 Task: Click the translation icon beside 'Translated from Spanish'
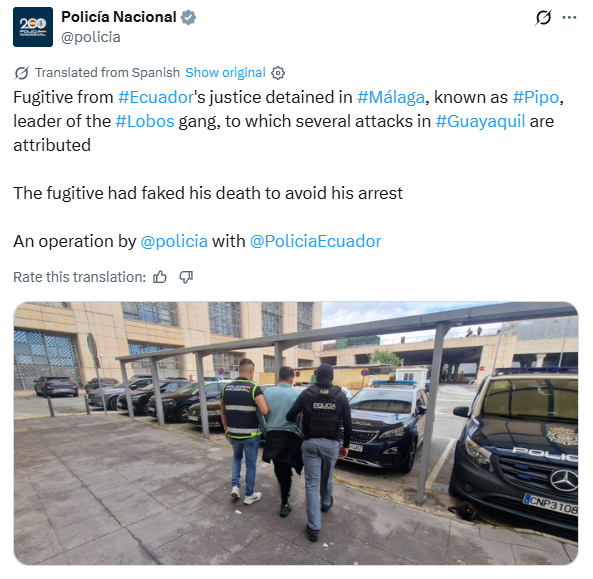point(22,73)
